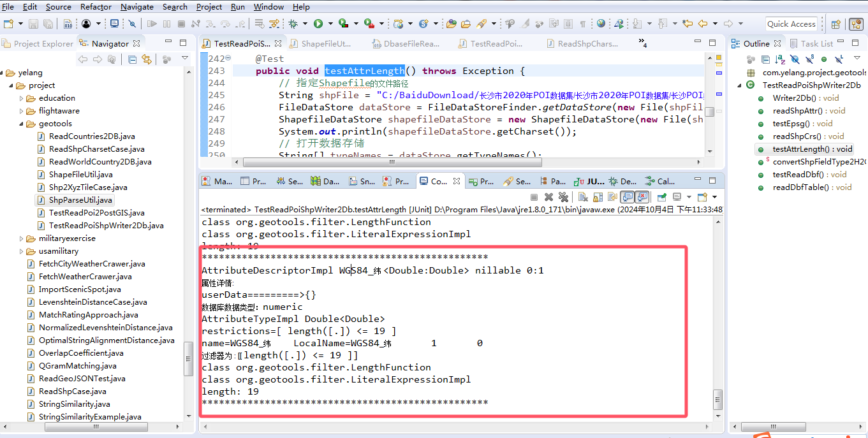Screen dimensions: 868x438
Task: Toggle Scroll Lock in Console toolbar
Action: point(598,197)
